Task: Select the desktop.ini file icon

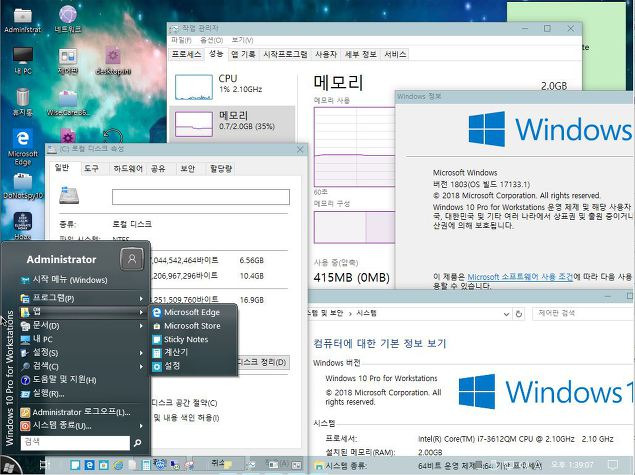Action: click(x=113, y=61)
